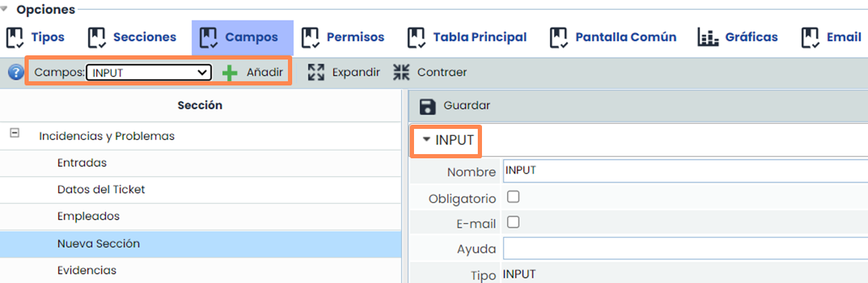This screenshot has height=283, width=868.
Task: Open the Campos INPUT dropdown
Action: pos(149,72)
